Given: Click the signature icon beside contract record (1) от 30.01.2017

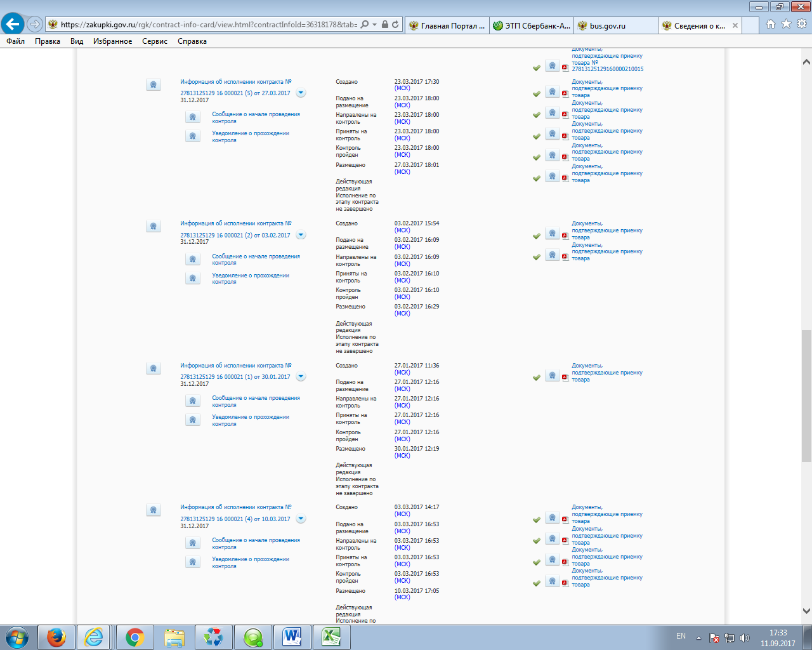Looking at the screenshot, I should 154,368.
